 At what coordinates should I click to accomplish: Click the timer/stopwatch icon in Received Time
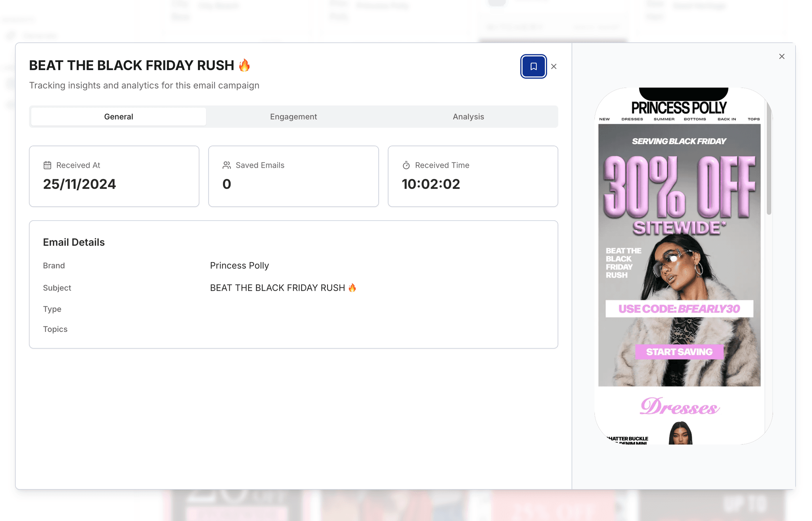(406, 165)
